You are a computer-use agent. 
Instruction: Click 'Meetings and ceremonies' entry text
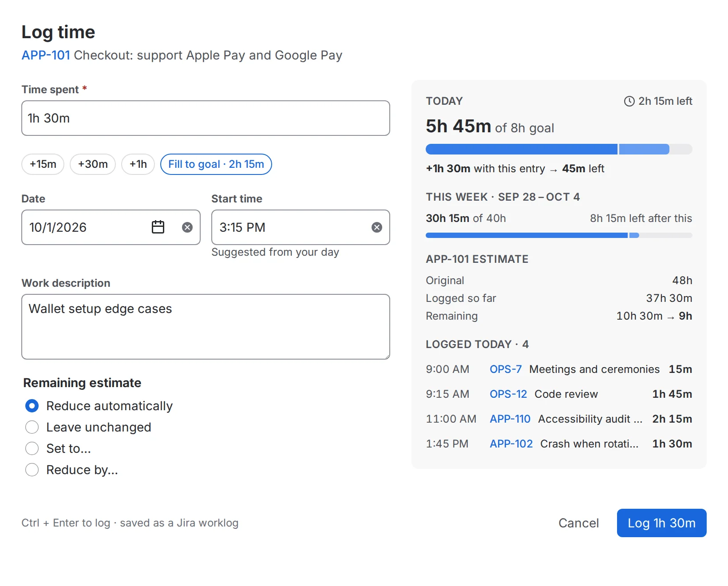pyautogui.click(x=594, y=369)
